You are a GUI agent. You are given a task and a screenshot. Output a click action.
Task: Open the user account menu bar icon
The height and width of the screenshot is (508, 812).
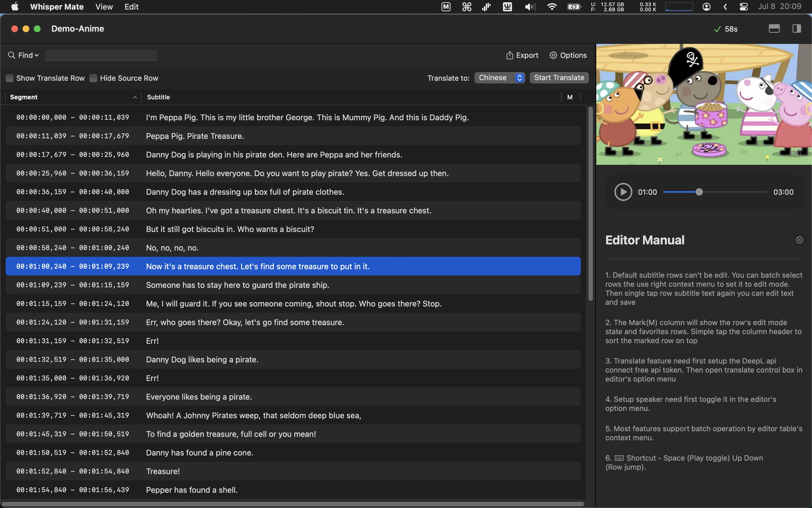tap(707, 7)
